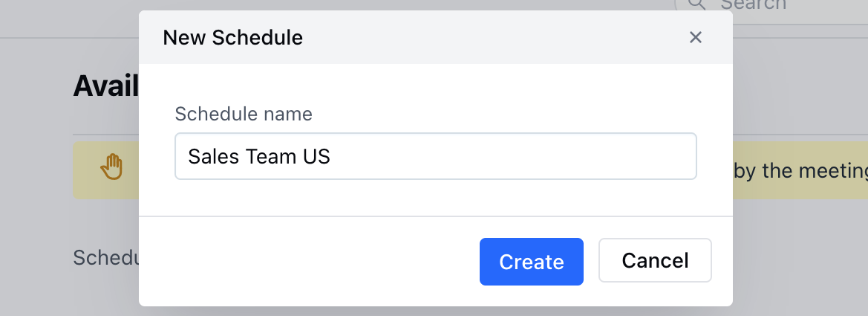Screen dimensions: 868x316
Task: Click empty footer area left of Create
Action: pos(309,261)
